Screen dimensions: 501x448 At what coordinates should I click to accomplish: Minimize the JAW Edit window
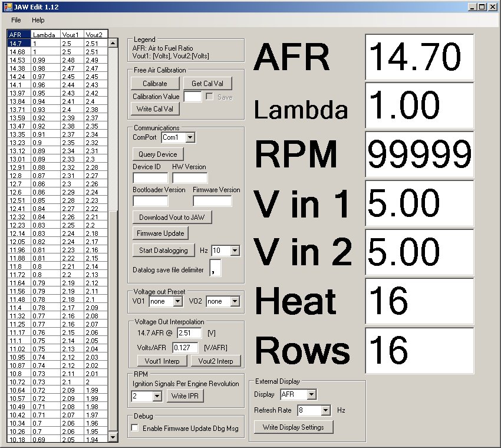472,6
